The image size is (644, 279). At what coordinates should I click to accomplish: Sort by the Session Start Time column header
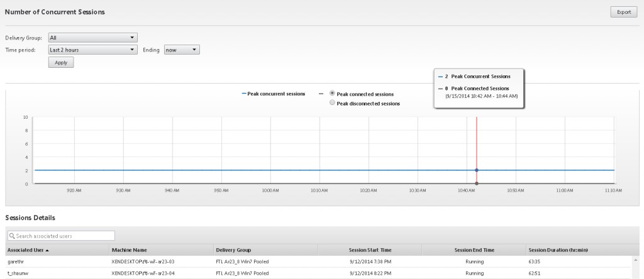point(370,250)
